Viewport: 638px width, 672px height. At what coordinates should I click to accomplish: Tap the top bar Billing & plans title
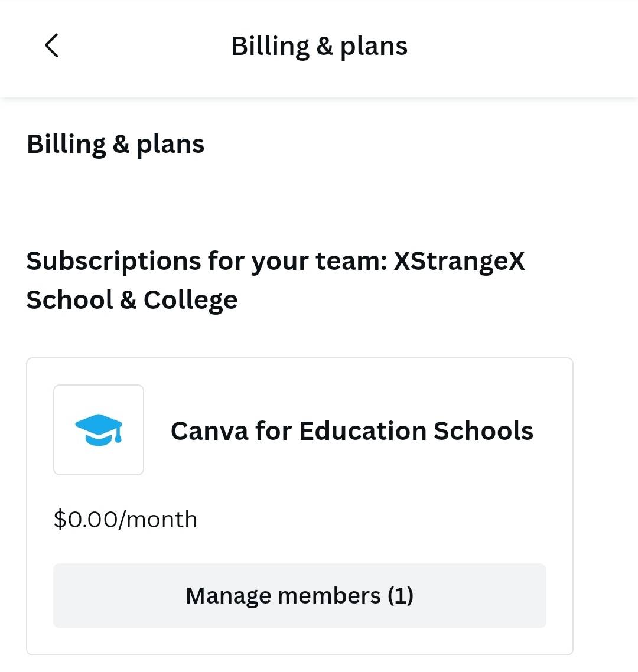(x=319, y=46)
